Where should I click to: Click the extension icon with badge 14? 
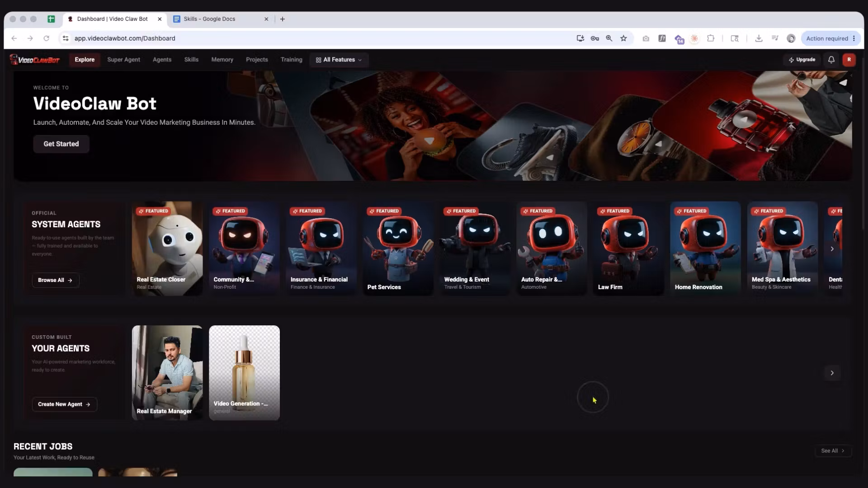[679, 39]
